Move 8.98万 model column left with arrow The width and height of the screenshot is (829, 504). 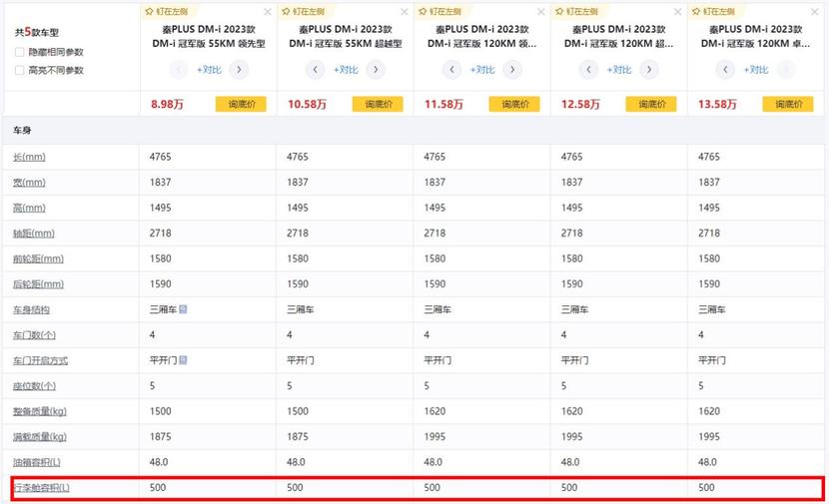178,69
